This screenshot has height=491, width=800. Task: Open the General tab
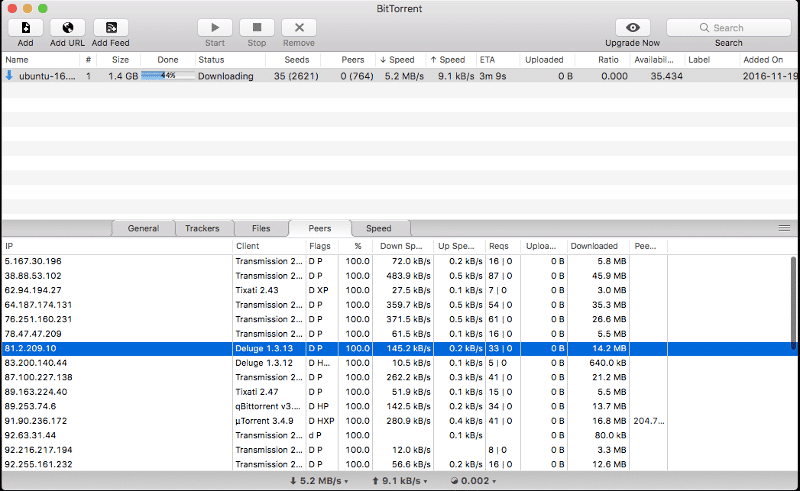(x=143, y=228)
